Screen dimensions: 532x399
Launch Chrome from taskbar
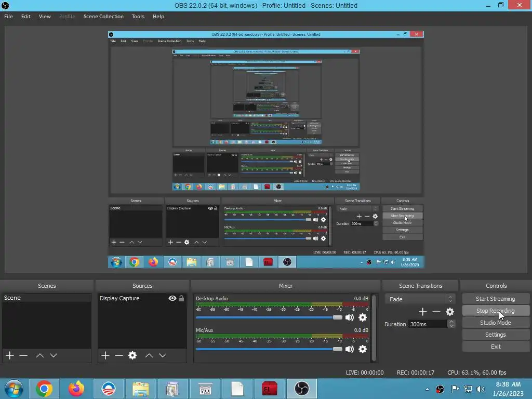[44, 389]
